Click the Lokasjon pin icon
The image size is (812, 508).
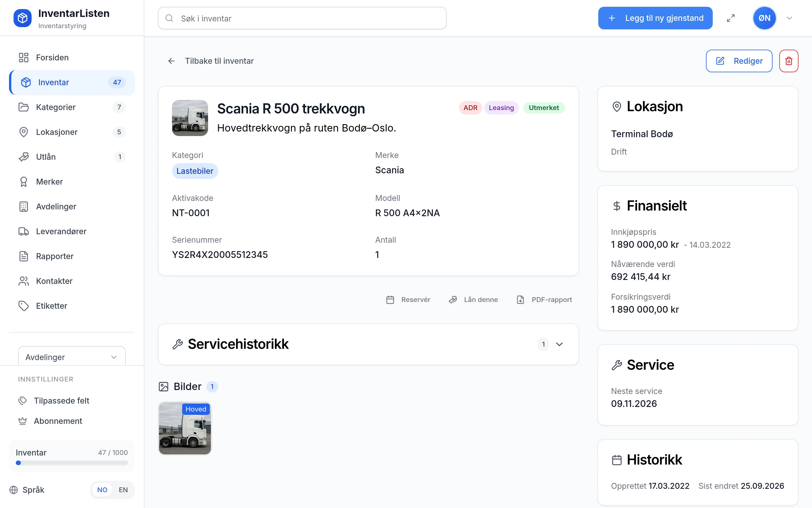coord(617,107)
